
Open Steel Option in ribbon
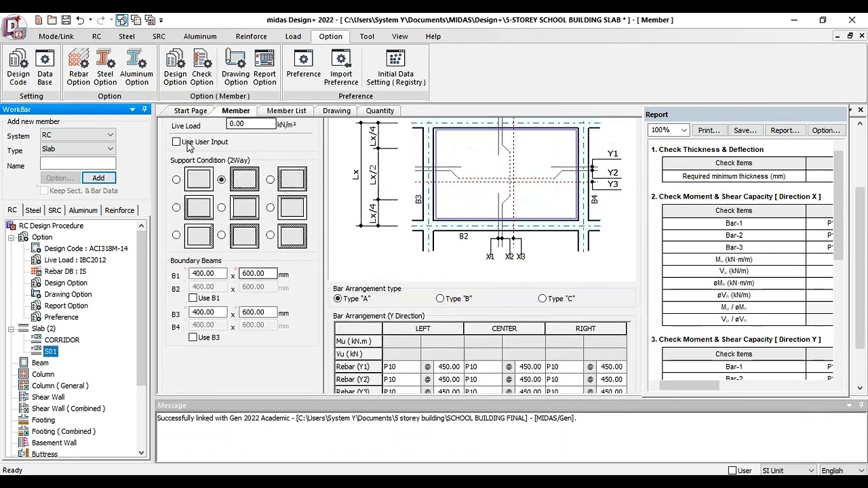point(105,68)
